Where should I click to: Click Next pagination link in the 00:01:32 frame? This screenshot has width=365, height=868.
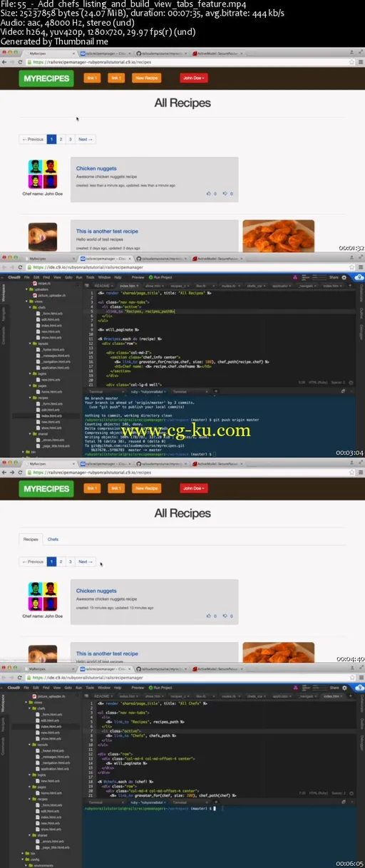tap(85, 139)
